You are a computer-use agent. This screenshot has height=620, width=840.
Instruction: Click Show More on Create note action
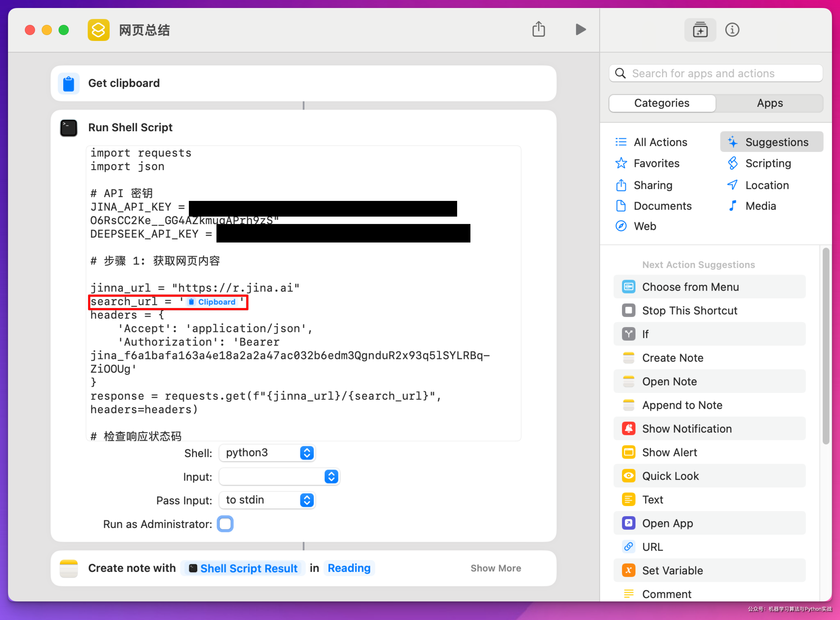pos(495,568)
